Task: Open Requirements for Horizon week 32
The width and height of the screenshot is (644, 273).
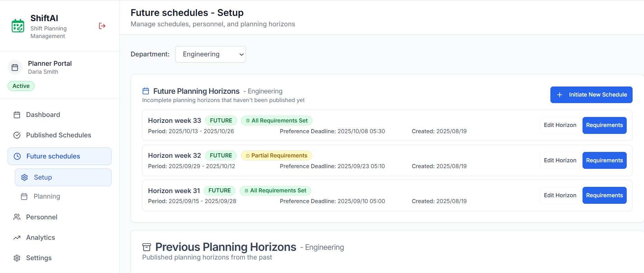Action: tap(604, 161)
